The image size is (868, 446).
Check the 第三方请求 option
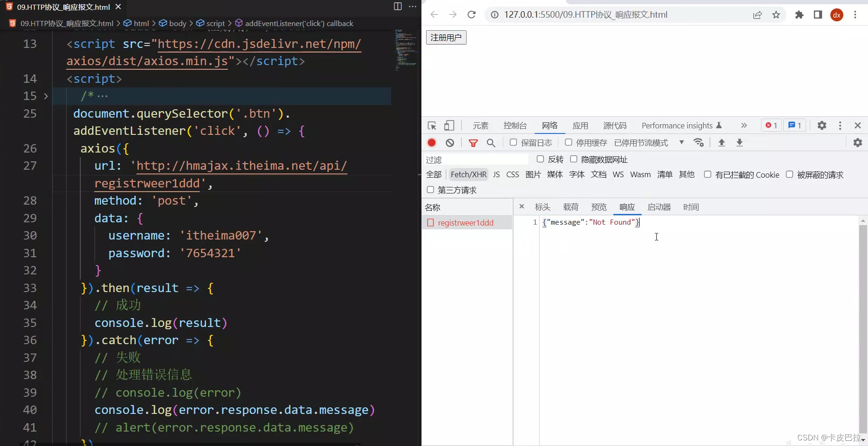point(430,190)
